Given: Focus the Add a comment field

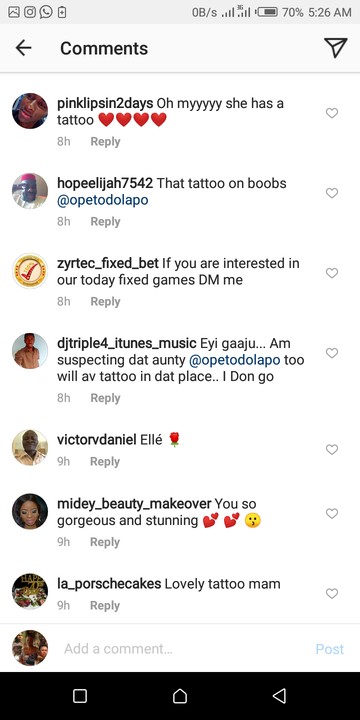Looking at the screenshot, I should coord(184,648).
